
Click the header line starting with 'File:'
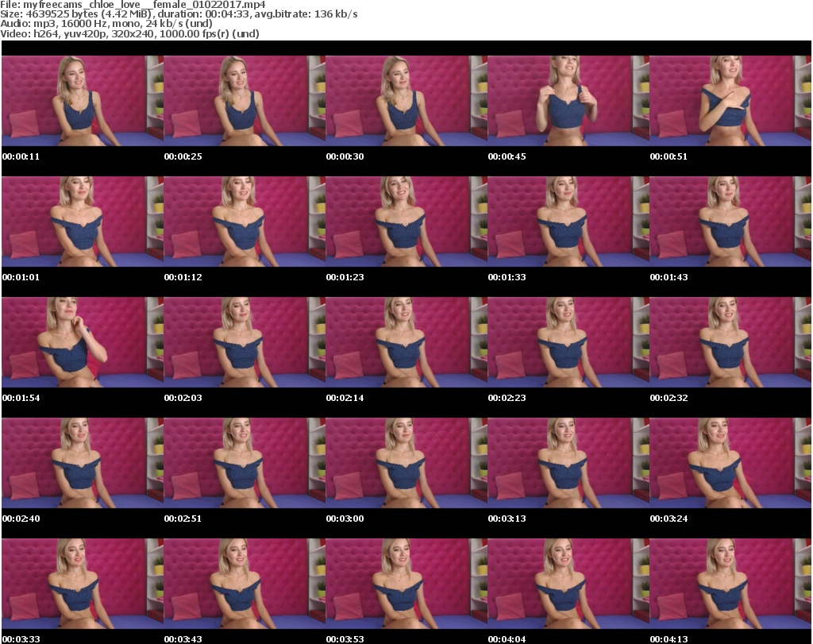[x=133, y=5]
